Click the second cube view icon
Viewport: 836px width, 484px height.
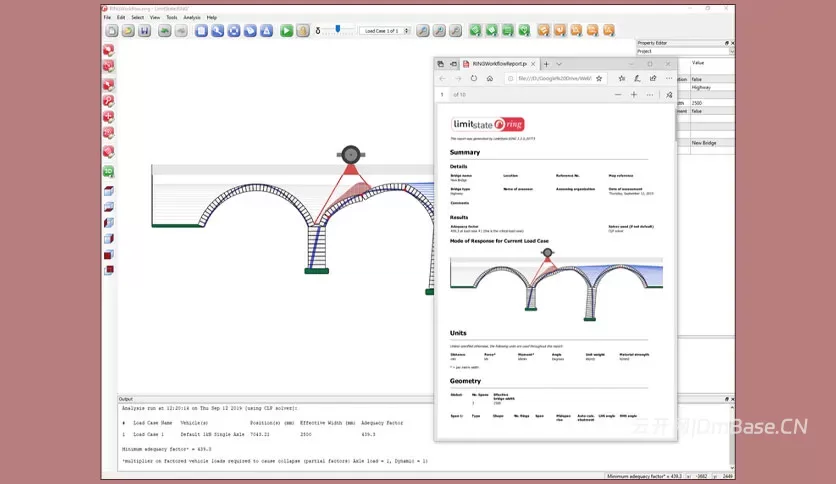click(x=109, y=207)
